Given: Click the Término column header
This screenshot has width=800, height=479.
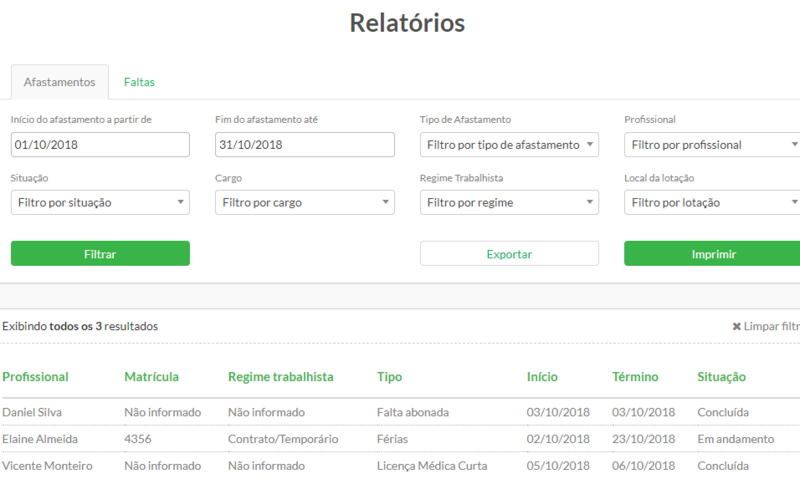Looking at the screenshot, I should click(635, 377).
